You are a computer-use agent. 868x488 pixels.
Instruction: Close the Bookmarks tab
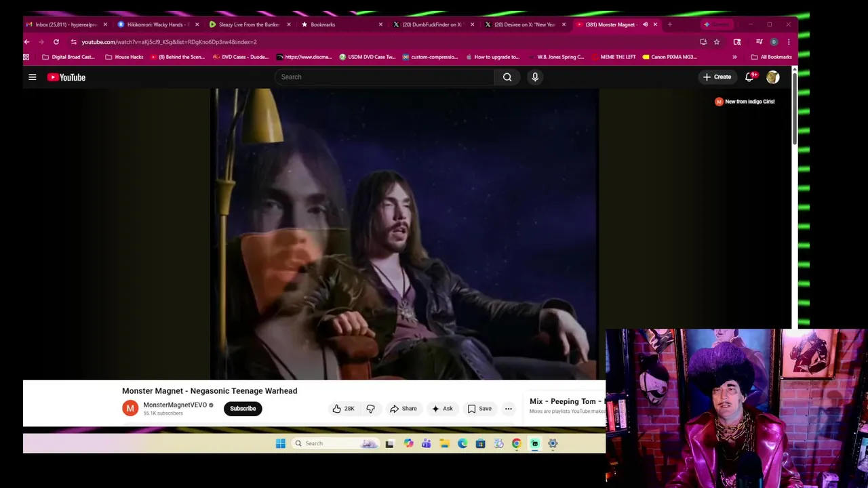coord(380,24)
